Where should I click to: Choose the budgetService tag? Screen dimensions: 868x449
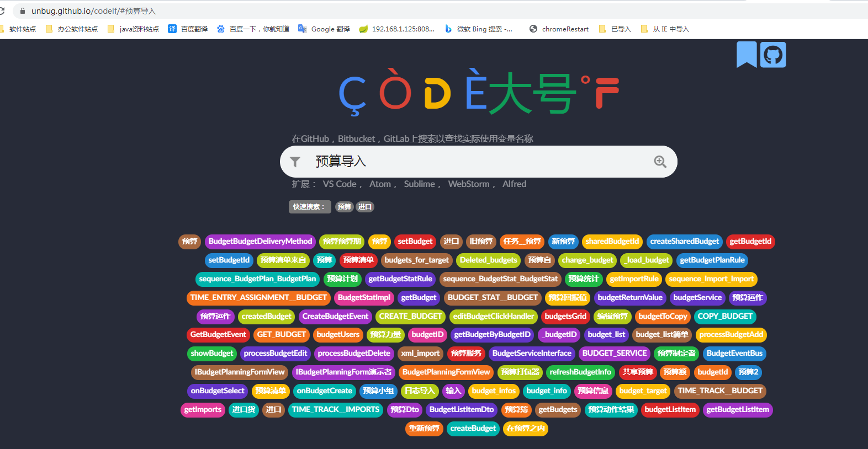point(697,298)
